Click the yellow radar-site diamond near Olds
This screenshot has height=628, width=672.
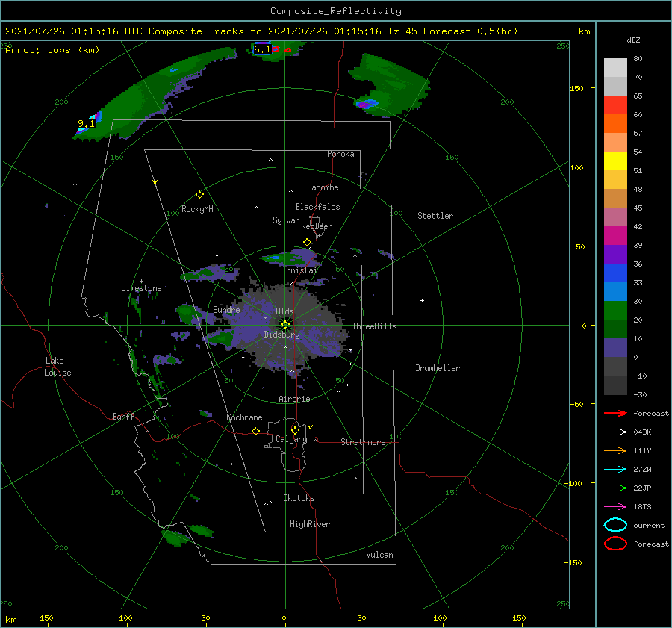coord(285,325)
